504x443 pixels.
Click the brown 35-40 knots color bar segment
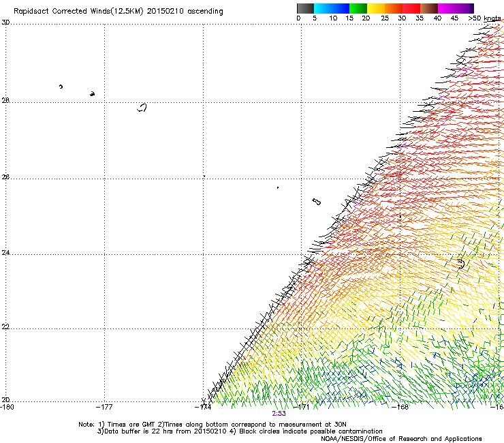click(x=429, y=8)
